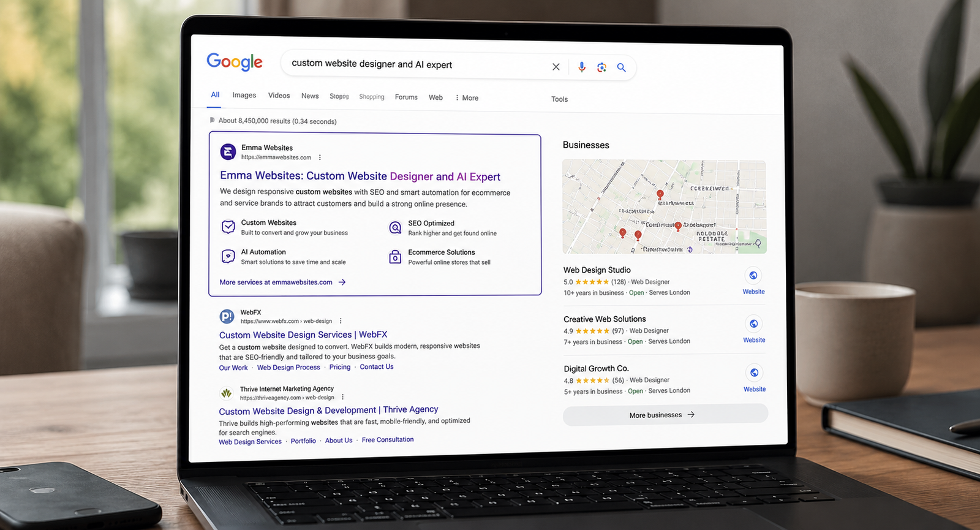Open Web Design Studio business listing
Screen dimensions: 980x530
point(597,270)
